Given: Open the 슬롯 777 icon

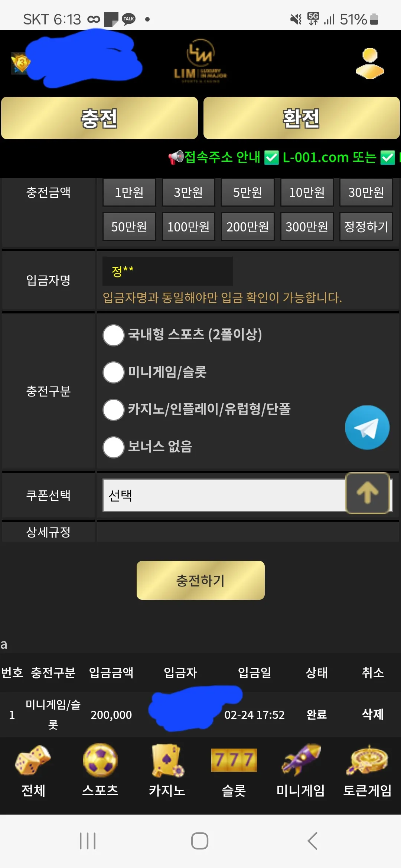Looking at the screenshot, I should click(x=234, y=760).
